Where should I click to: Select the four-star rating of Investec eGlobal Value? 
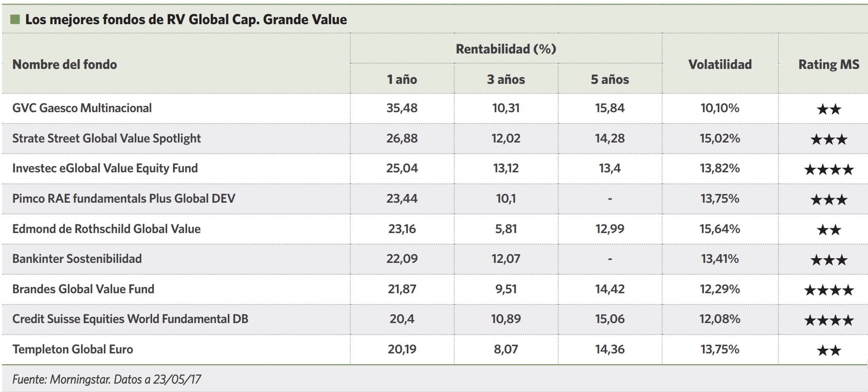(x=828, y=169)
